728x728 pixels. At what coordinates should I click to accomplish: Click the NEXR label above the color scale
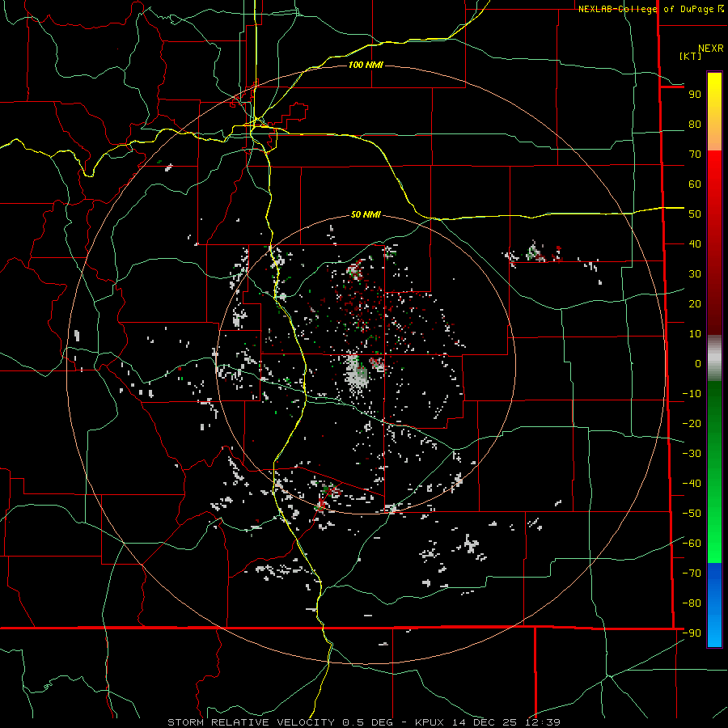pos(710,49)
